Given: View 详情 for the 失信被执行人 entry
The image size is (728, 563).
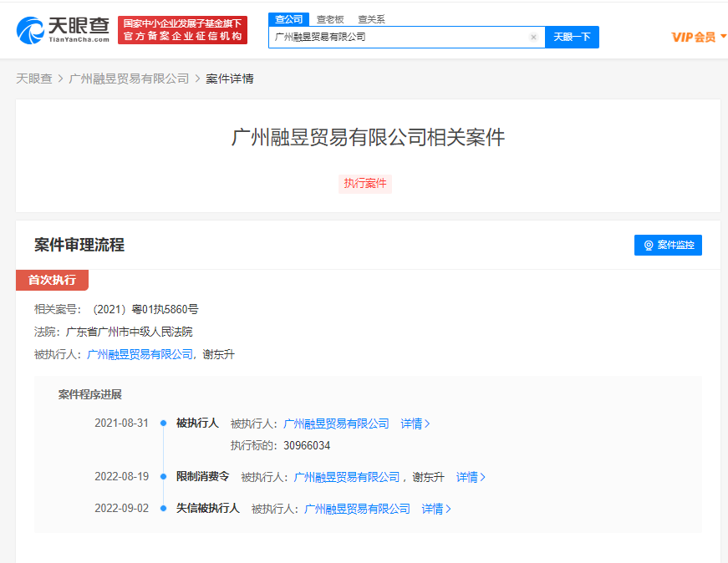Looking at the screenshot, I should [436, 509].
